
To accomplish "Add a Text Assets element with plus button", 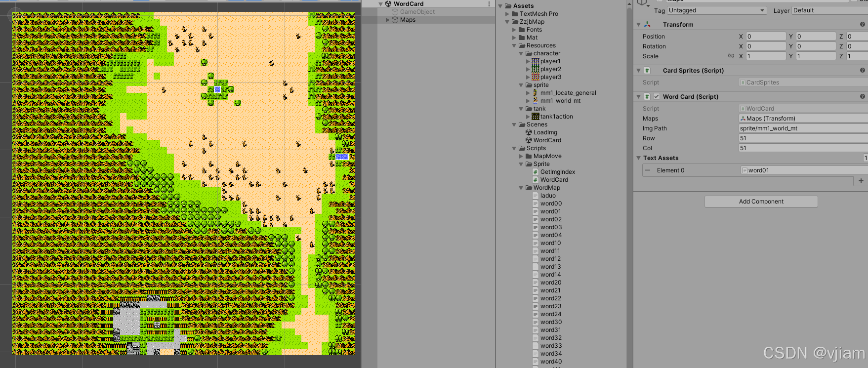I will (861, 181).
